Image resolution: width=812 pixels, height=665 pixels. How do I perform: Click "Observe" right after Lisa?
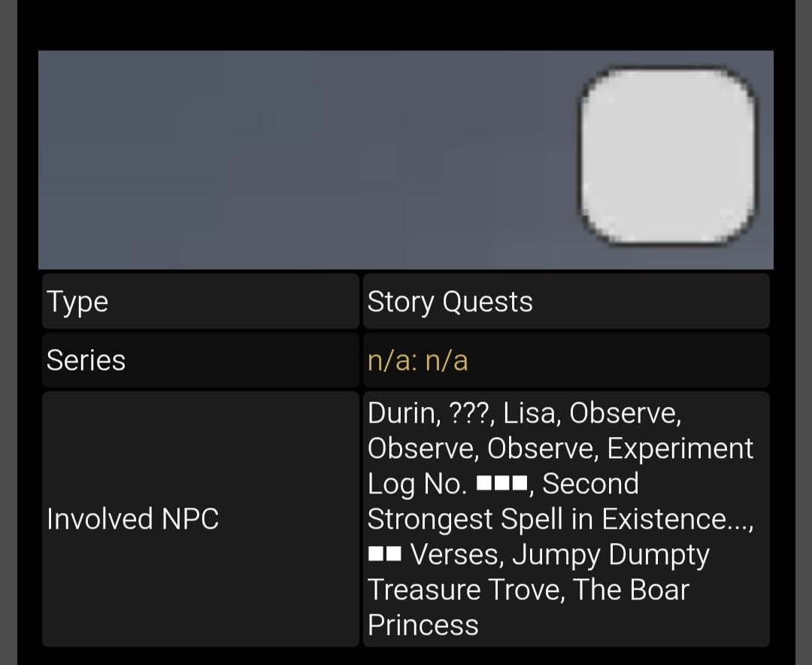pos(624,413)
